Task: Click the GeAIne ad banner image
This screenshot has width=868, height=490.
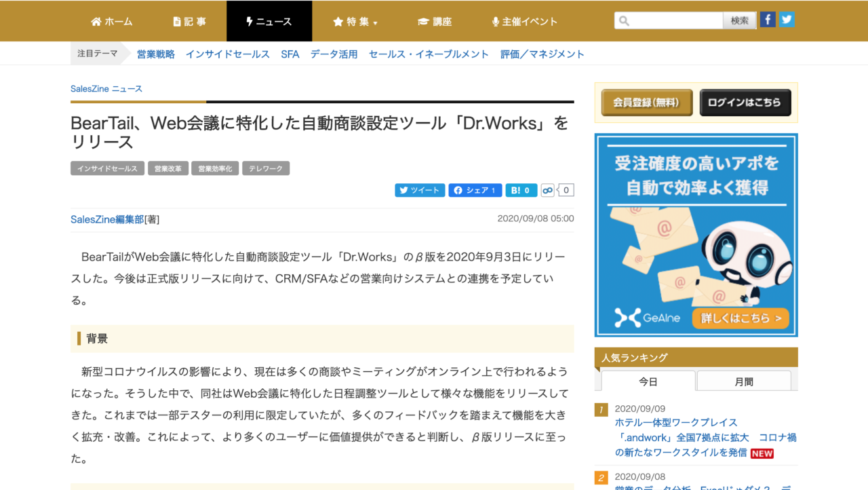Action: coord(696,235)
